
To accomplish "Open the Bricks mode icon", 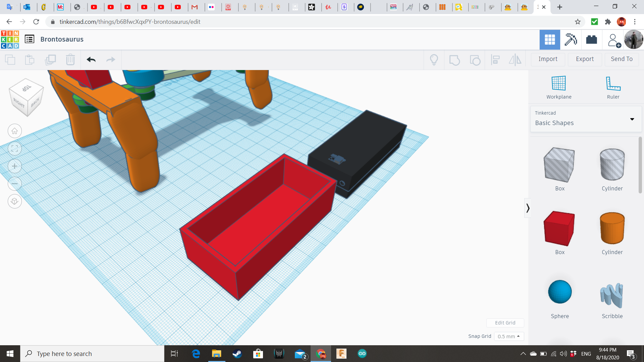I will [x=591, y=40].
